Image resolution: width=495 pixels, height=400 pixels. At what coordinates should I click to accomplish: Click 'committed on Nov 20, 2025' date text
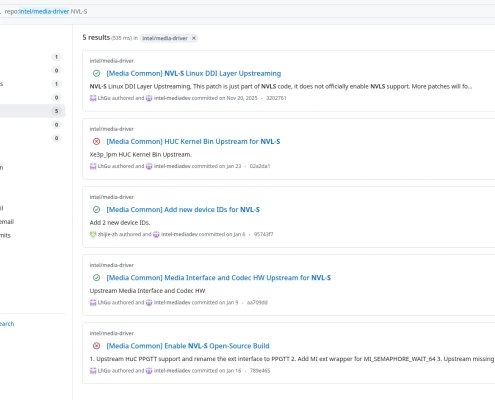click(225, 98)
